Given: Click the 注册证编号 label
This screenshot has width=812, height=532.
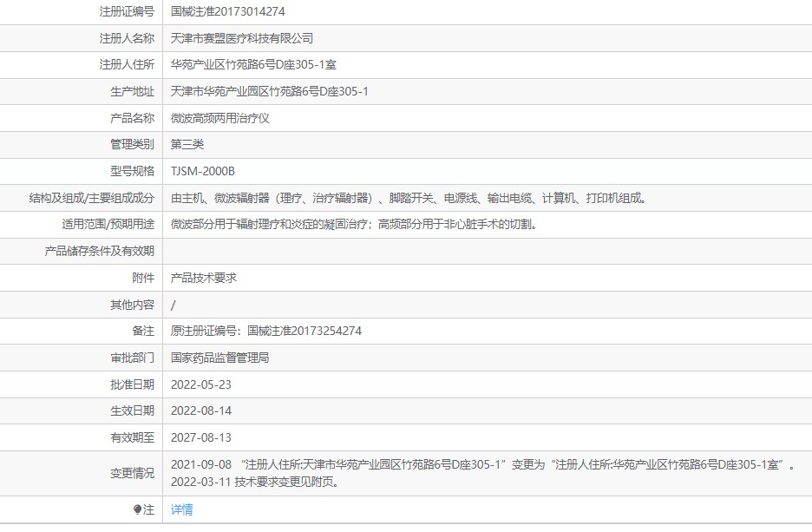Looking at the screenshot, I should tap(127, 11).
